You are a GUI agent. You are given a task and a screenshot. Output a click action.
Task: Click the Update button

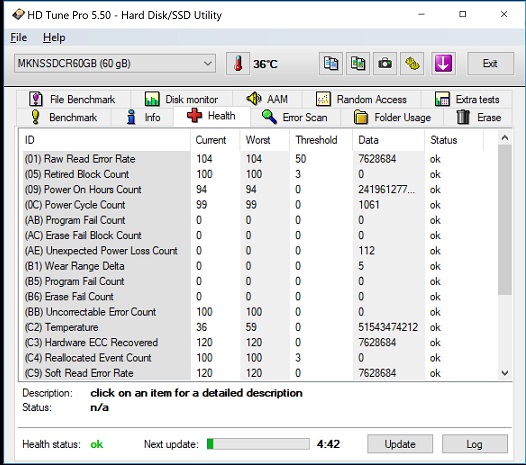pos(400,444)
